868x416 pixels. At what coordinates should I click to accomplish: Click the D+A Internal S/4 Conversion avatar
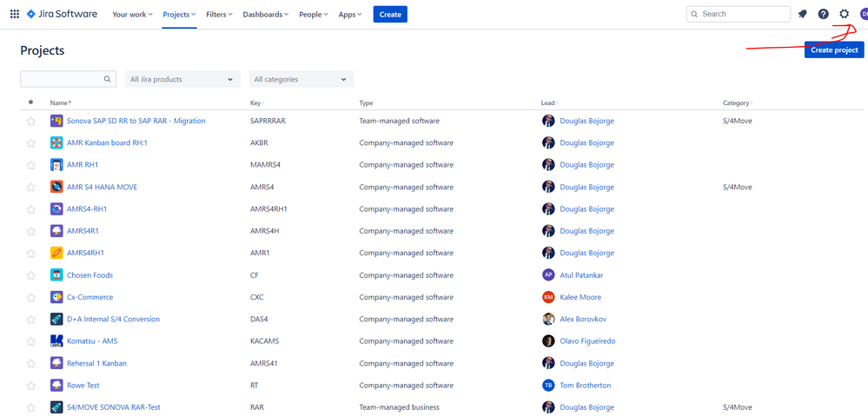tap(56, 320)
